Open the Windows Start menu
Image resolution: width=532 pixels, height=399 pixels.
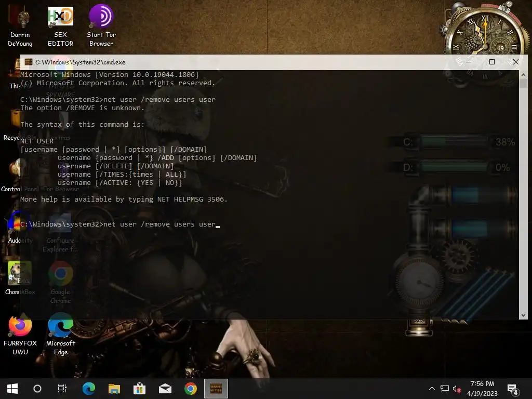tap(12, 389)
